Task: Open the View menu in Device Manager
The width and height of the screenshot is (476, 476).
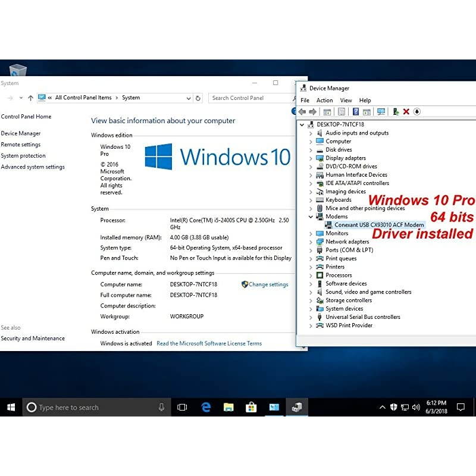Action: point(346,101)
